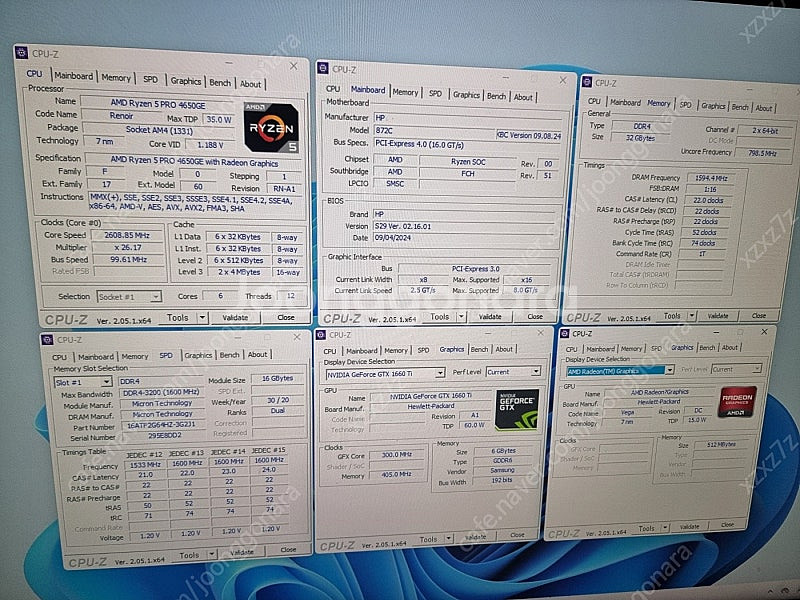Click Validate in the GeForce Graphics window
This screenshot has width=800, height=600.
pos(476,537)
